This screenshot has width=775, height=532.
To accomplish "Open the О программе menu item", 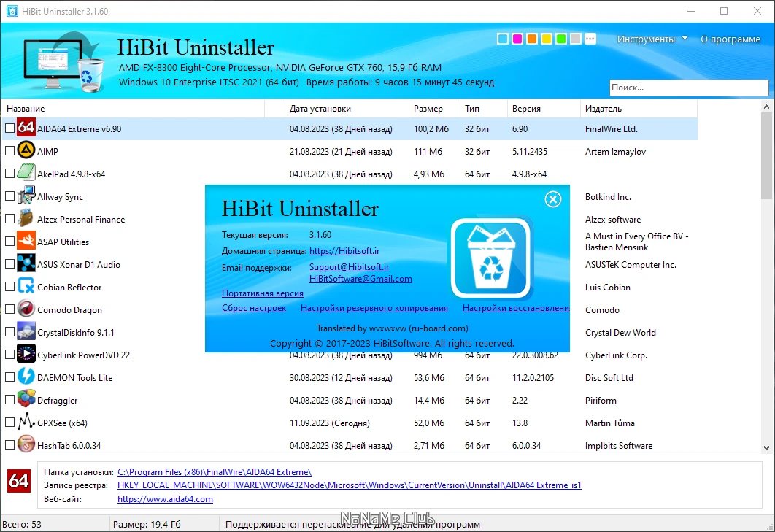I will [x=730, y=39].
